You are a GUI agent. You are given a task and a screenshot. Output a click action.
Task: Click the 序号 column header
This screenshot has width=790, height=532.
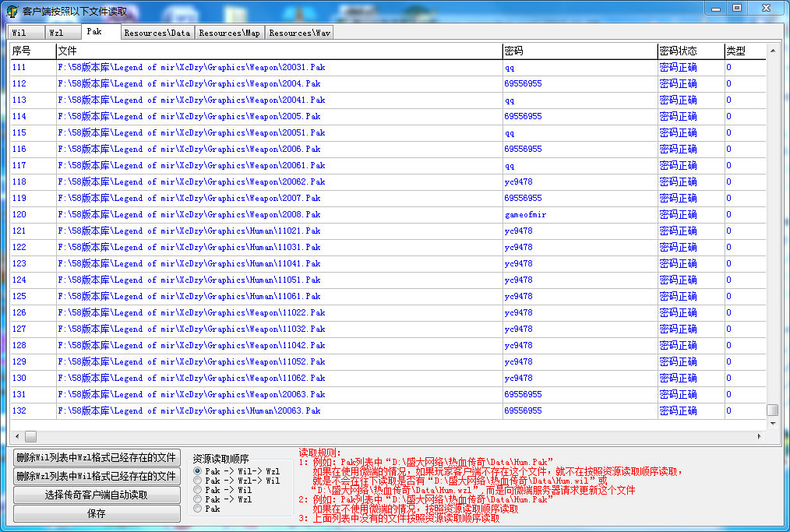33,51
